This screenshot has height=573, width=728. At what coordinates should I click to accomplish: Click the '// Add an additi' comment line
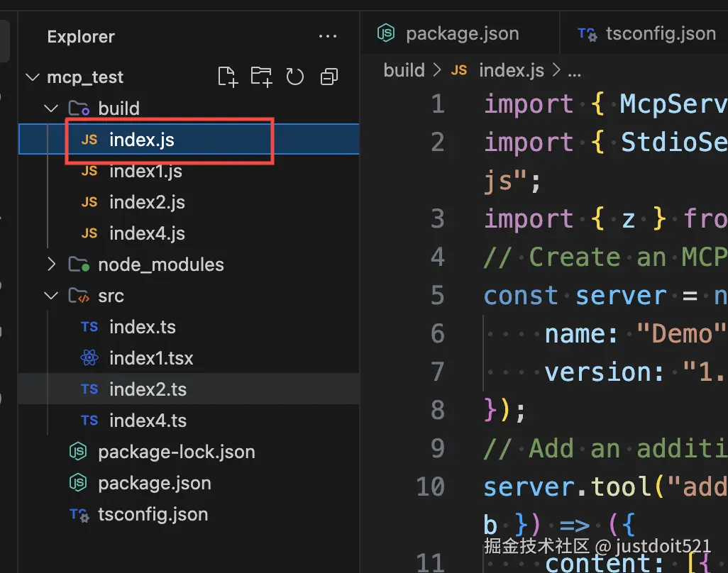pyautogui.click(x=605, y=449)
